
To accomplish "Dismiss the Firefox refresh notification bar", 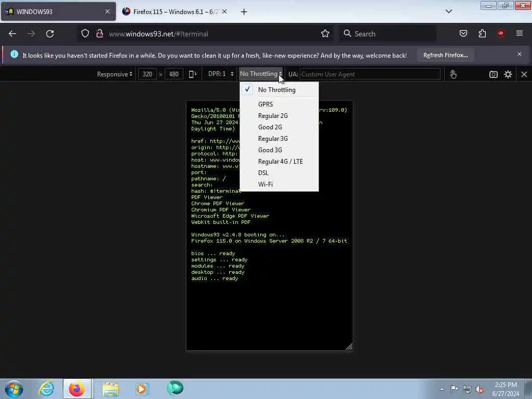I will click(520, 54).
